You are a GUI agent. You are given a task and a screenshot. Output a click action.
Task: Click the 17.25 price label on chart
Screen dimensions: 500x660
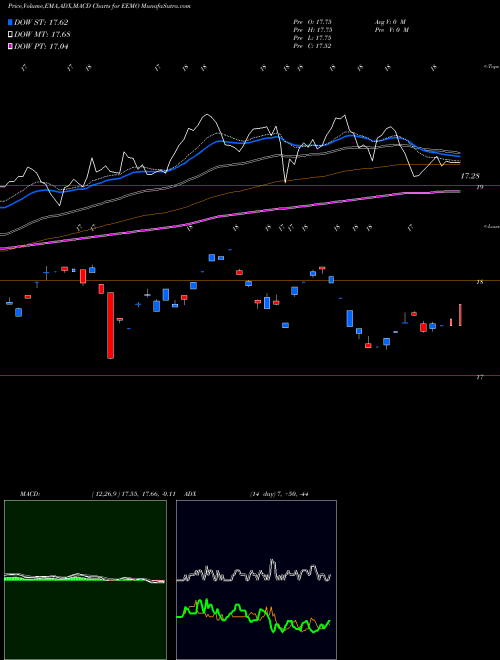[470, 176]
